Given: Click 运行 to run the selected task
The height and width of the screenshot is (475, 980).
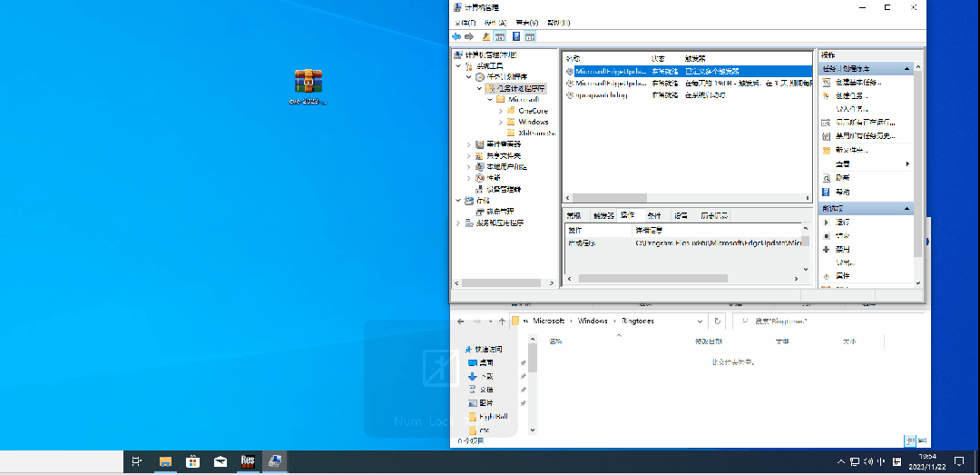Looking at the screenshot, I should (x=842, y=223).
